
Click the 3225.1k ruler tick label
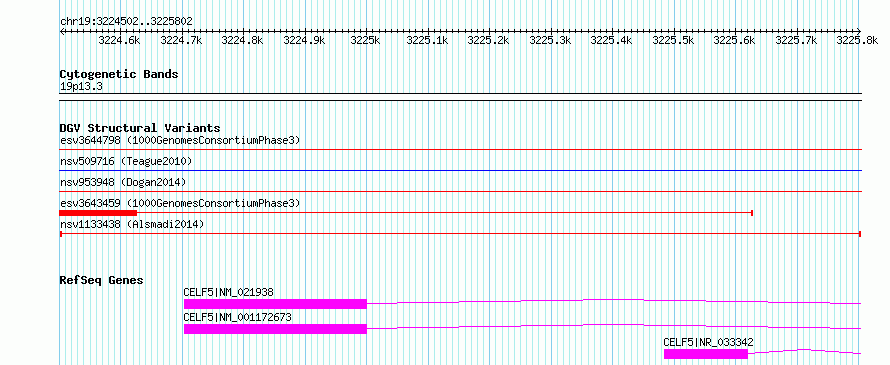[427, 40]
